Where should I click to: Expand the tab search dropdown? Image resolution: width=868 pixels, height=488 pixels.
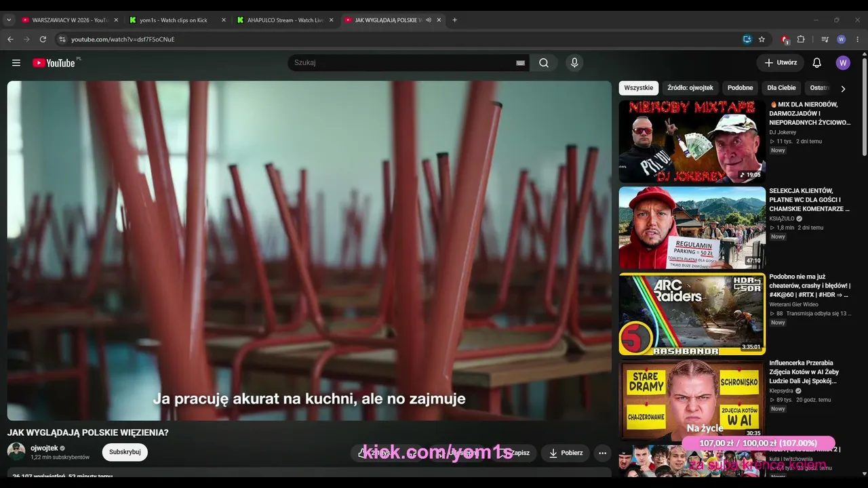point(9,20)
